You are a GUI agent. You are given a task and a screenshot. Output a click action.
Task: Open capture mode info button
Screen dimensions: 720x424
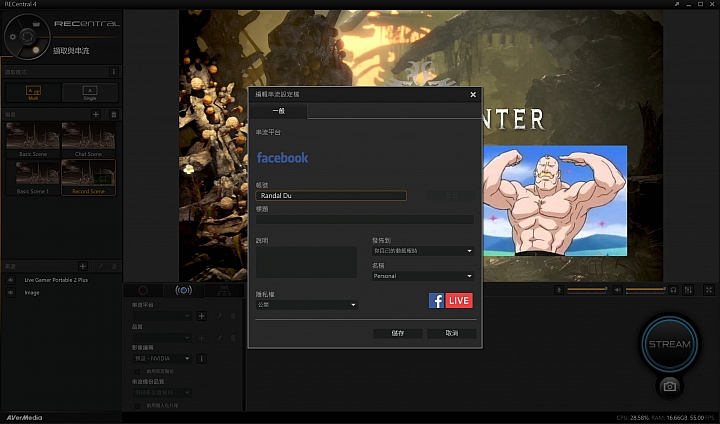(113, 72)
